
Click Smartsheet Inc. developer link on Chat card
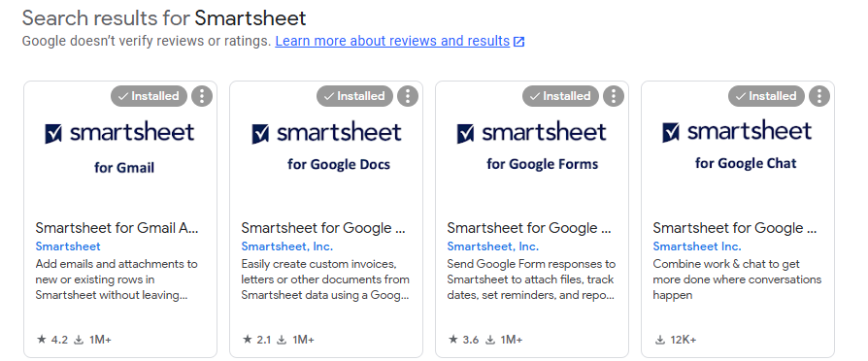tap(697, 246)
